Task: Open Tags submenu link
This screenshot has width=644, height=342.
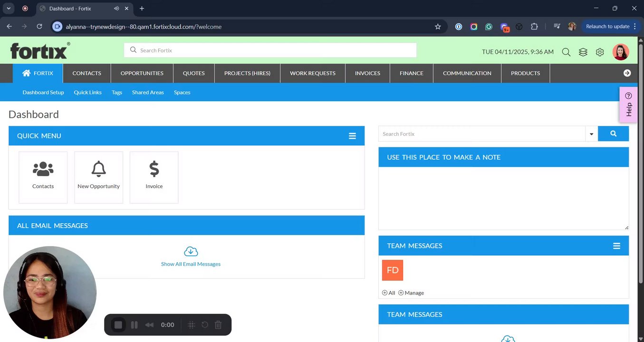Action: (117, 93)
